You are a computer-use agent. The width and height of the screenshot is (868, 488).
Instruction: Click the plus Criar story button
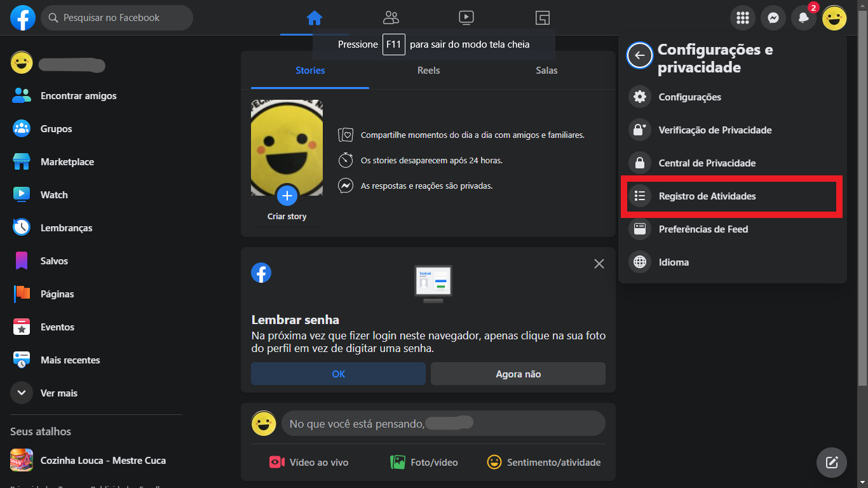(287, 195)
